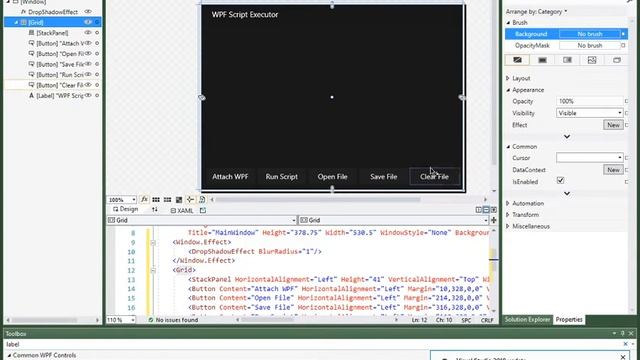Hide the DropShadowEffect via its eye icon

point(88,12)
